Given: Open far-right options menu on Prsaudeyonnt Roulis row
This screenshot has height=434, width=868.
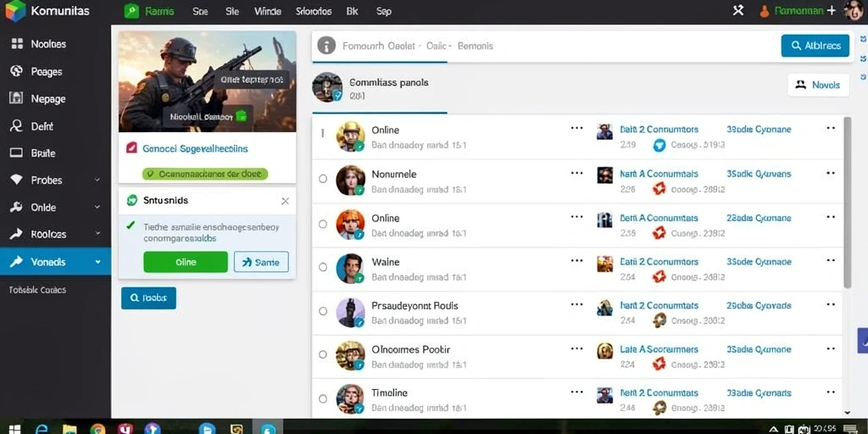Looking at the screenshot, I should (831, 304).
